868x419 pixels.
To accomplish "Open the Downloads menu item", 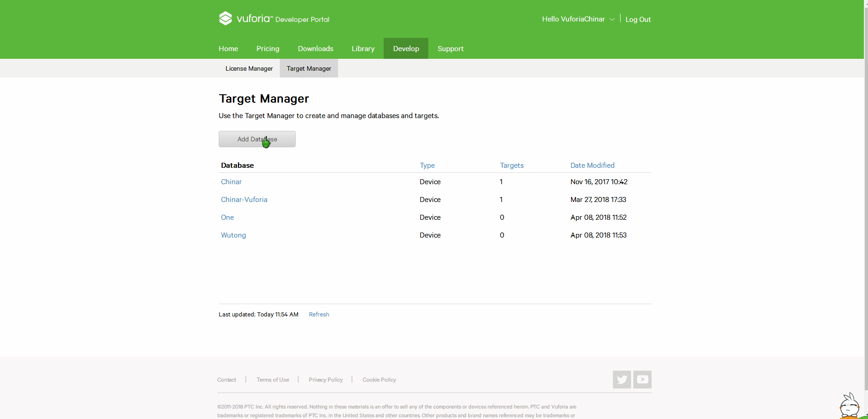I will [x=316, y=48].
